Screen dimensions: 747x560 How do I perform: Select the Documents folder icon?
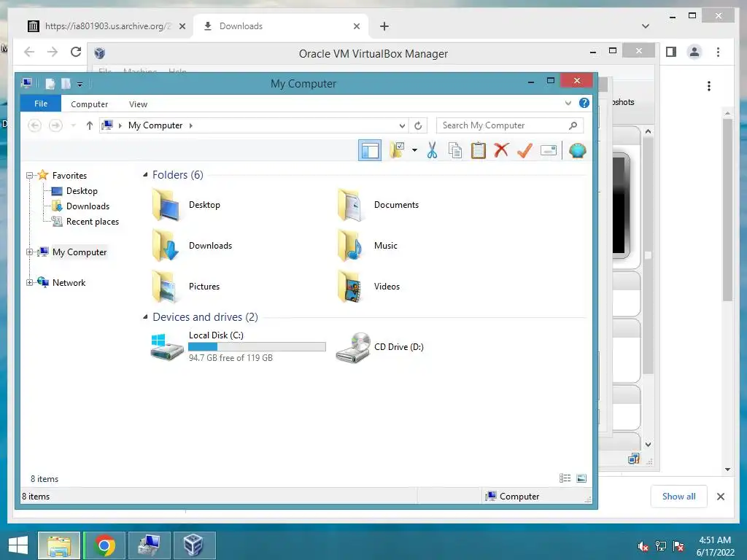coord(351,205)
